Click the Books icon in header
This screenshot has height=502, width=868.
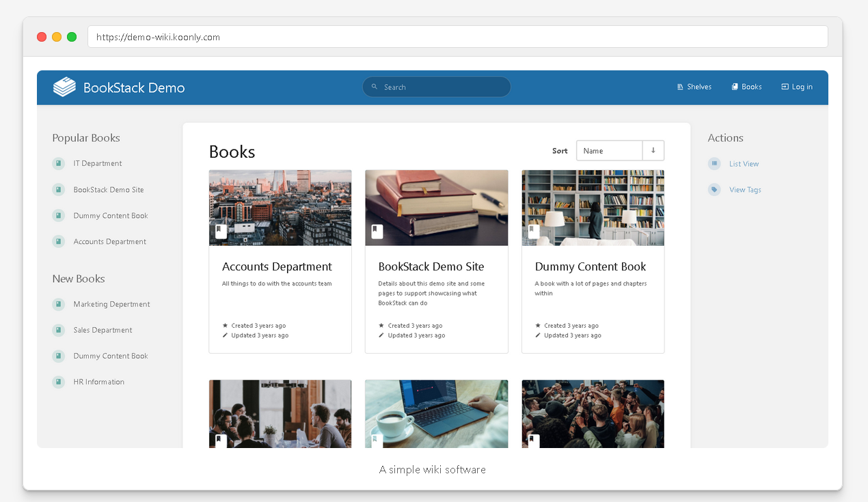pos(735,87)
